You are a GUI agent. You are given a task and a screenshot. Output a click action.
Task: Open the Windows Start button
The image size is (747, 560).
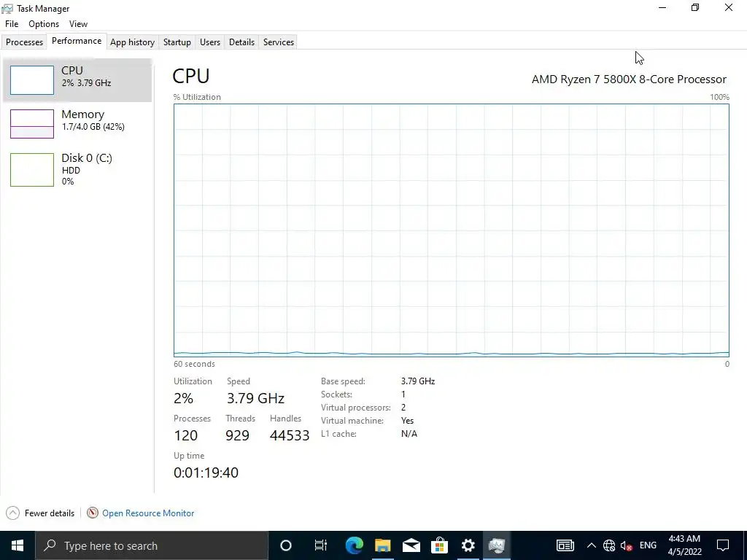[x=18, y=545]
